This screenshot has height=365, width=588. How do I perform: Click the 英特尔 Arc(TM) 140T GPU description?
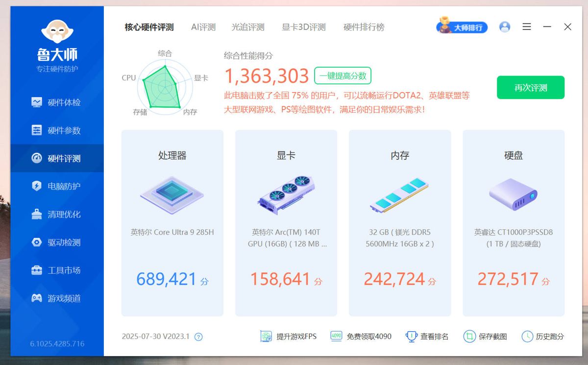click(x=287, y=238)
